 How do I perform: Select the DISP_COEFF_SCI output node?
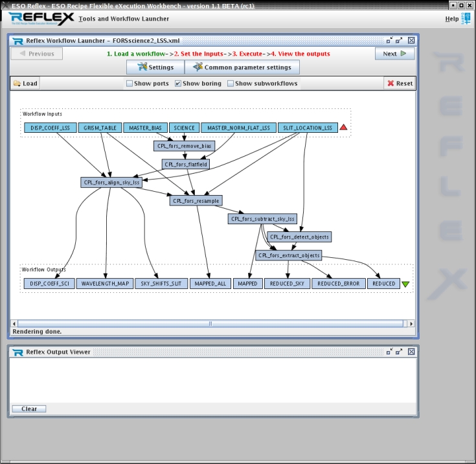(x=49, y=283)
